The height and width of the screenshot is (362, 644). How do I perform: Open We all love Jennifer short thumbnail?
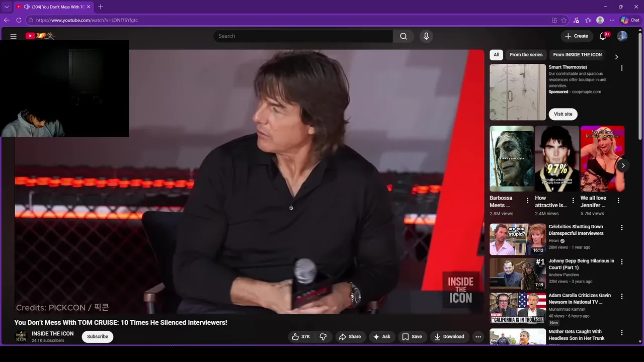click(602, 159)
